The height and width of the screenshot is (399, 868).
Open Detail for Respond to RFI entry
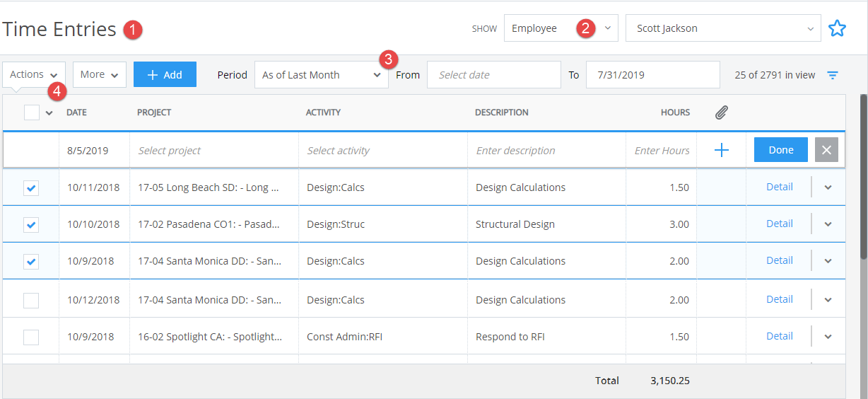pyautogui.click(x=780, y=336)
